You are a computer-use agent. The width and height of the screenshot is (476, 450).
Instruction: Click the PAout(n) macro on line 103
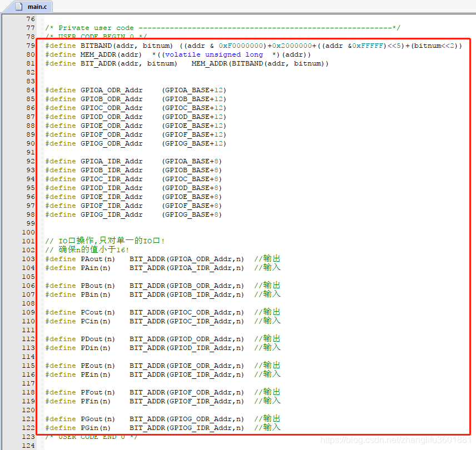click(98, 259)
